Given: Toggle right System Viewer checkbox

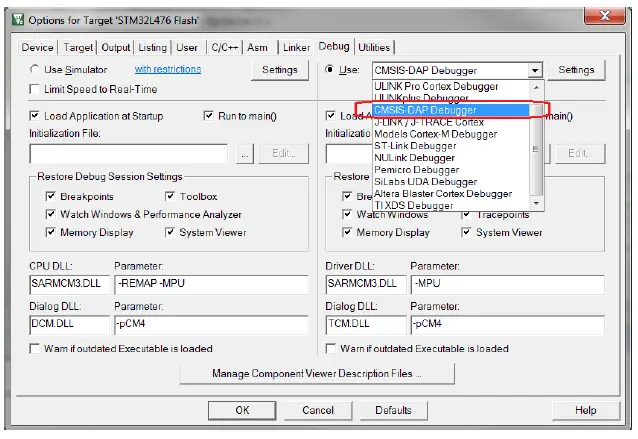Looking at the screenshot, I should [x=466, y=232].
